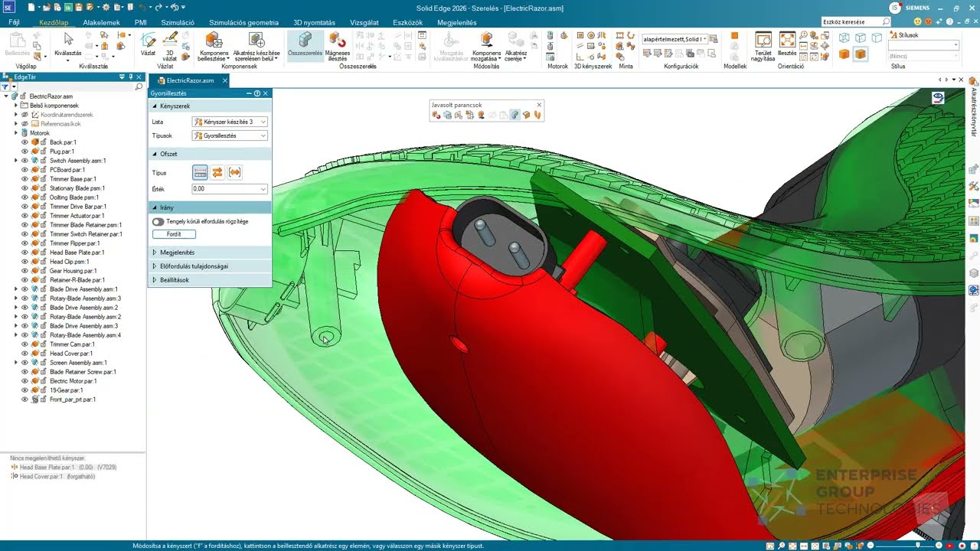This screenshot has height=551, width=980.
Task: Open the 3D vázlat tool
Action: click(x=170, y=46)
